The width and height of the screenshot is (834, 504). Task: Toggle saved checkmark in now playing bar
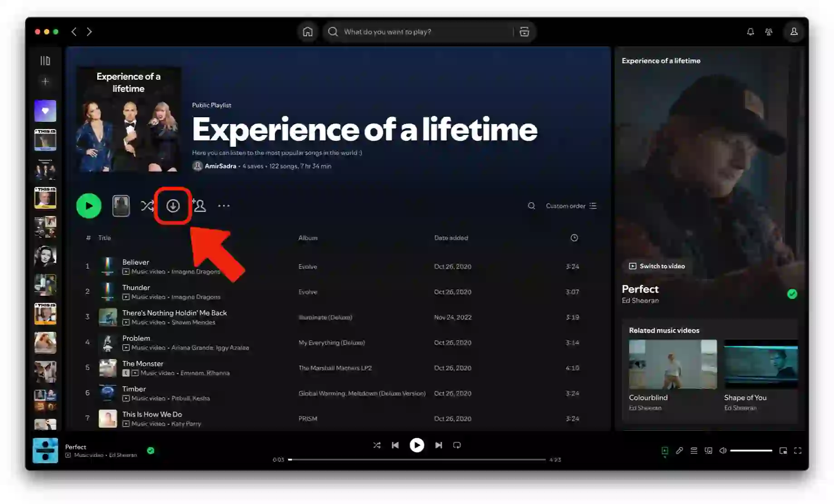150,451
